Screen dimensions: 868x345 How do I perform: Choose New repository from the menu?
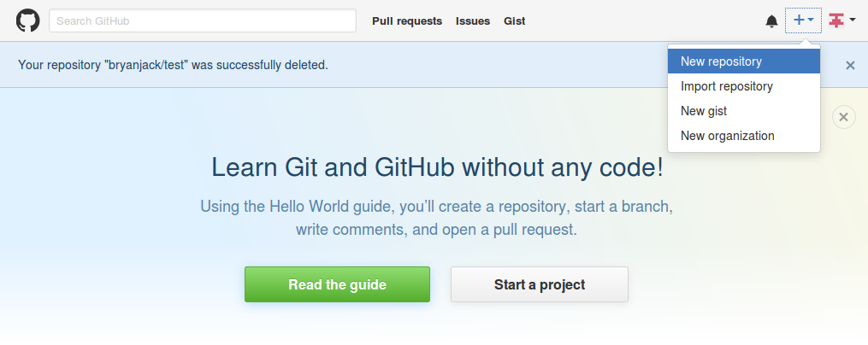(x=743, y=61)
